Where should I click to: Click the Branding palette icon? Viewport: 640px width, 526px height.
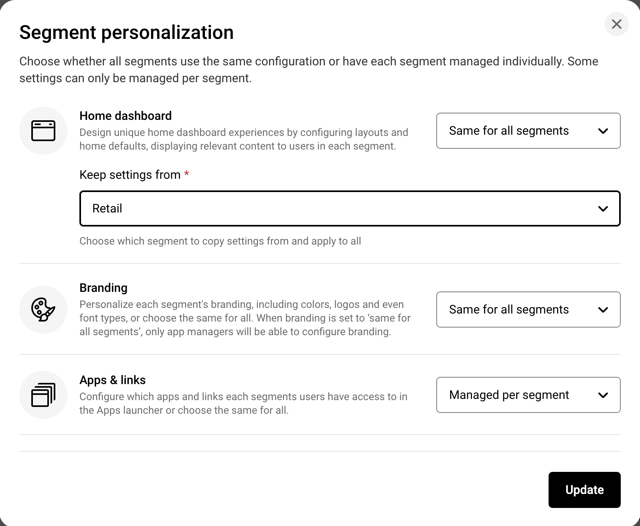click(x=43, y=310)
